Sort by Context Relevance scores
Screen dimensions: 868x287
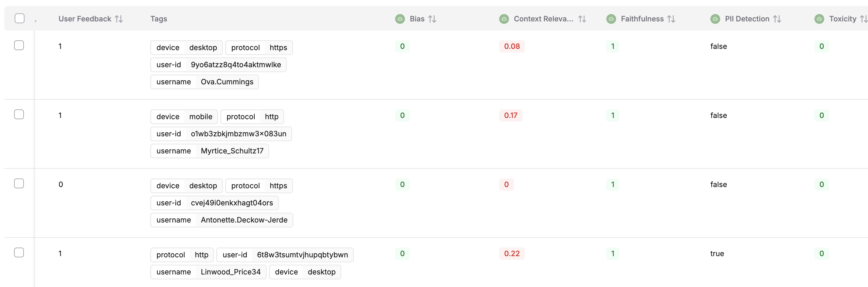coord(583,19)
